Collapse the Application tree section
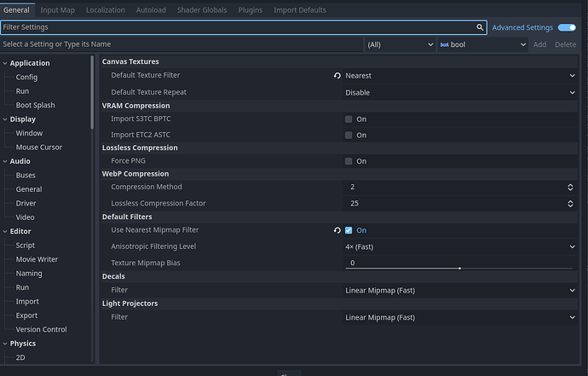This screenshot has width=588, height=376. pos(5,63)
